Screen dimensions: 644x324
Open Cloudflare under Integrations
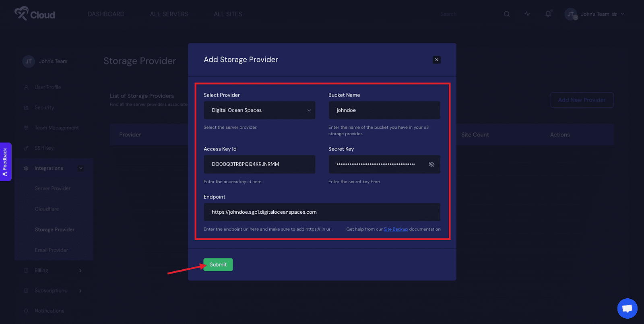click(47, 209)
